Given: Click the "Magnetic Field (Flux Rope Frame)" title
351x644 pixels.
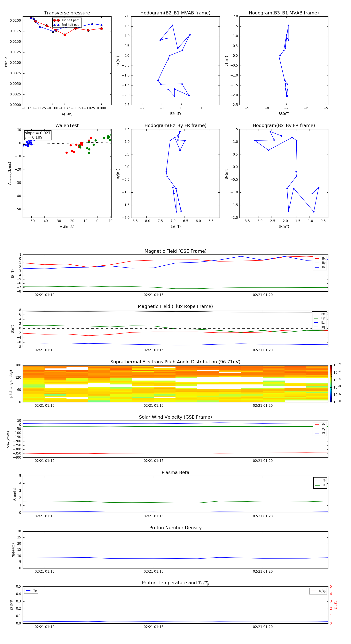Looking at the screenshot, I should 175,307.
